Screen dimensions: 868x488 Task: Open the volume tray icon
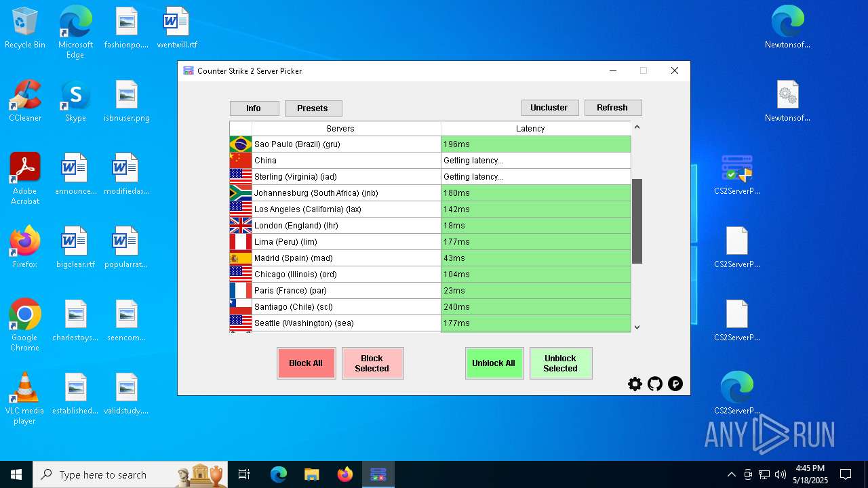point(781,474)
